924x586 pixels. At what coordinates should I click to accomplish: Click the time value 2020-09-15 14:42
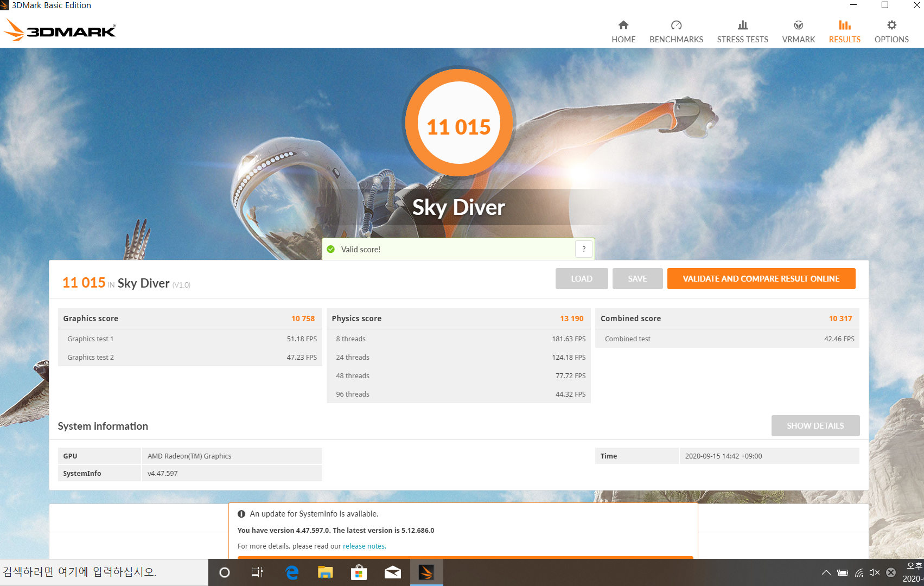(723, 456)
